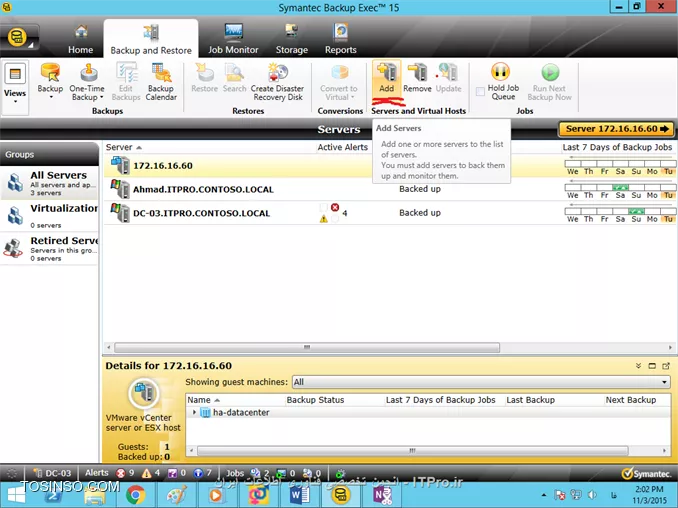Select the Virtualization group
This screenshot has height=508, width=678.
pyautogui.click(x=49, y=215)
